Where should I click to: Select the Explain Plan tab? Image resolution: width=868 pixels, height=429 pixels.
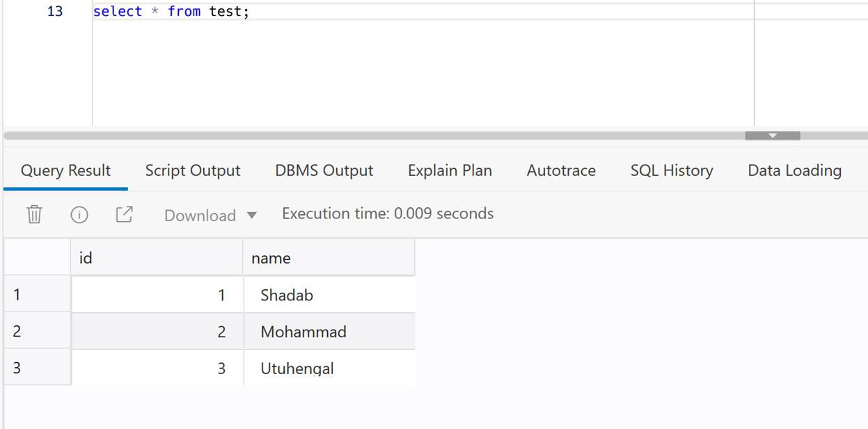tap(450, 171)
